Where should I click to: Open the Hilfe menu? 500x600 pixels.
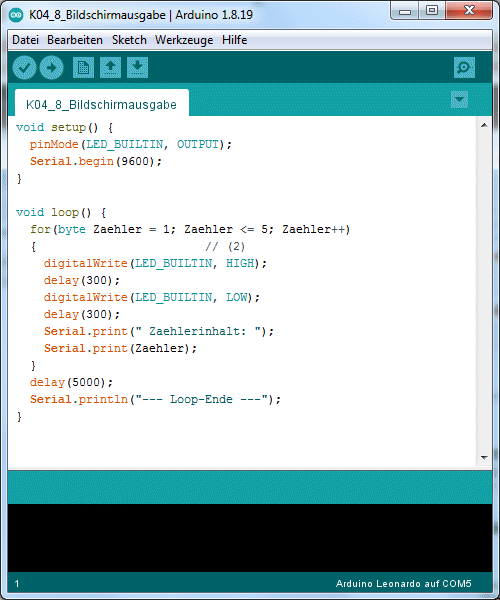(235, 40)
